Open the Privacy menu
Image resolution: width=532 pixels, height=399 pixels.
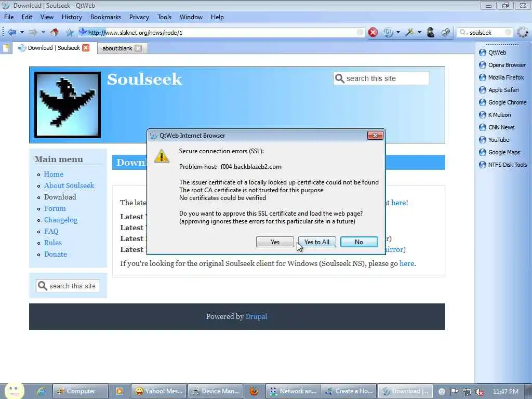pyautogui.click(x=139, y=17)
